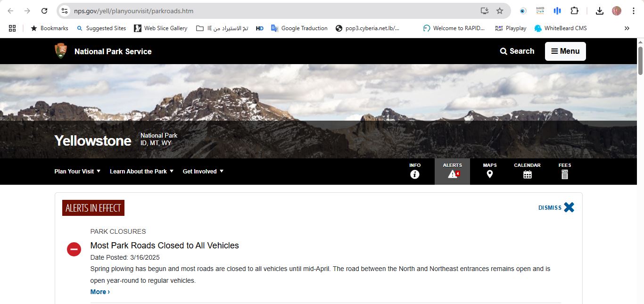Expand the Plan Your Visit dropdown
Screen dimensions: 644x304
(x=77, y=172)
